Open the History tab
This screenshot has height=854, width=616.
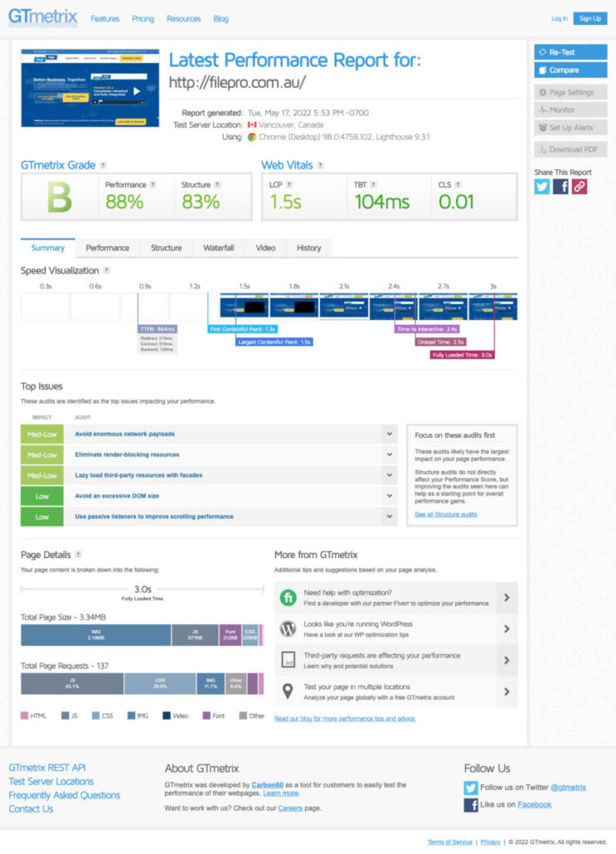(x=309, y=248)
